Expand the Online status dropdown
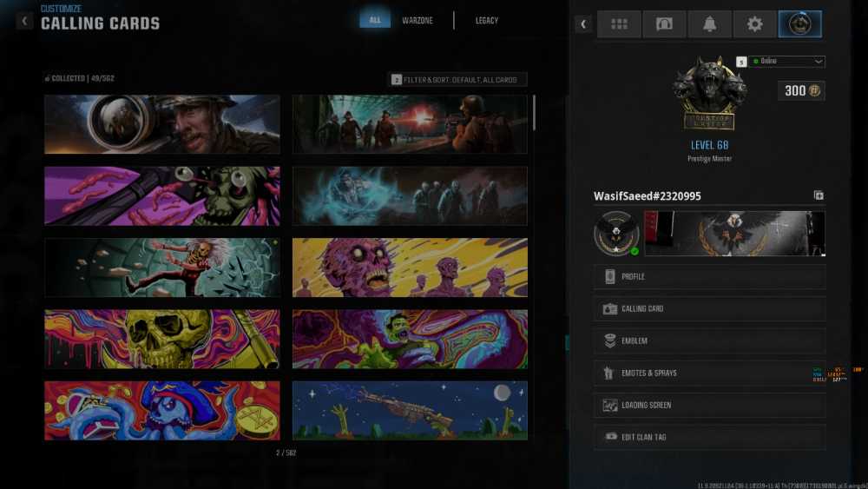868x489 pixels. [788, 62]
